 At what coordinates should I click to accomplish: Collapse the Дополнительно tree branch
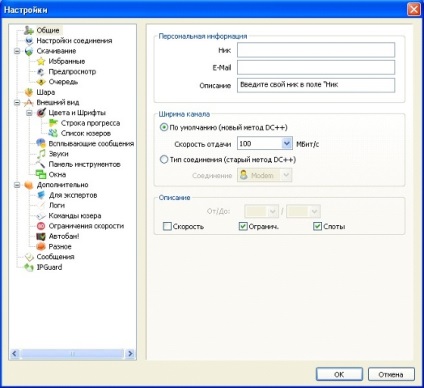pos(17,185)
